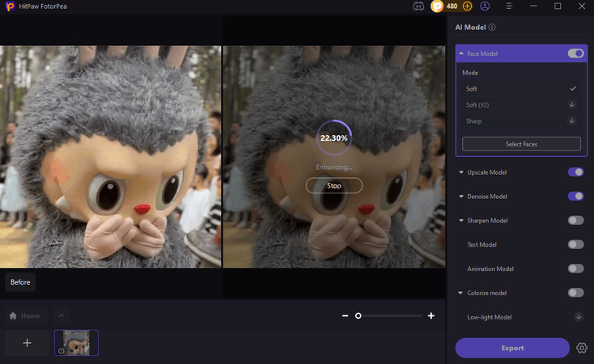Turn off the Denoise Model toggle
This screenshot has height=364, width=594.
pyautogui.click(x=575, y=196)
